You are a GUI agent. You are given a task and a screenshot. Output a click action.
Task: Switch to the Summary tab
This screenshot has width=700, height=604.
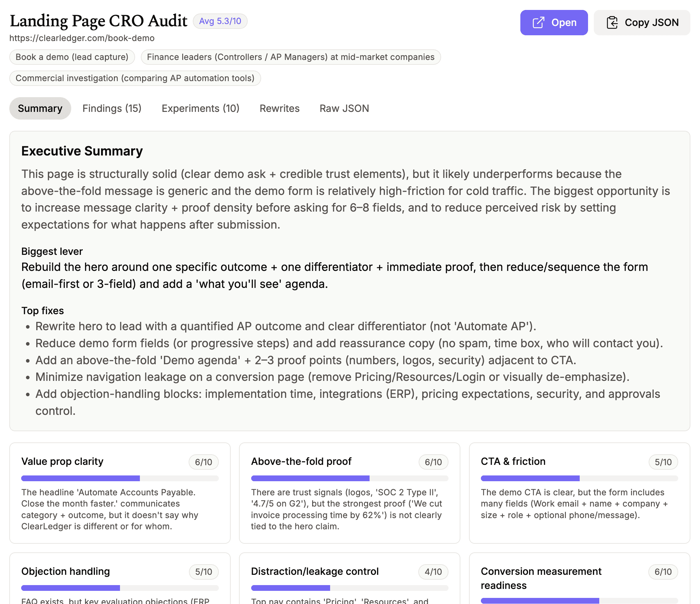[x=40, y=108]
